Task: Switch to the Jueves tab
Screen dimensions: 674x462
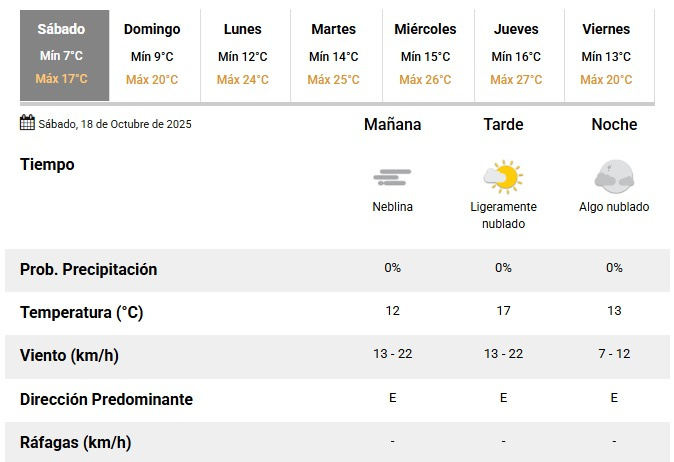Action: 516,54
